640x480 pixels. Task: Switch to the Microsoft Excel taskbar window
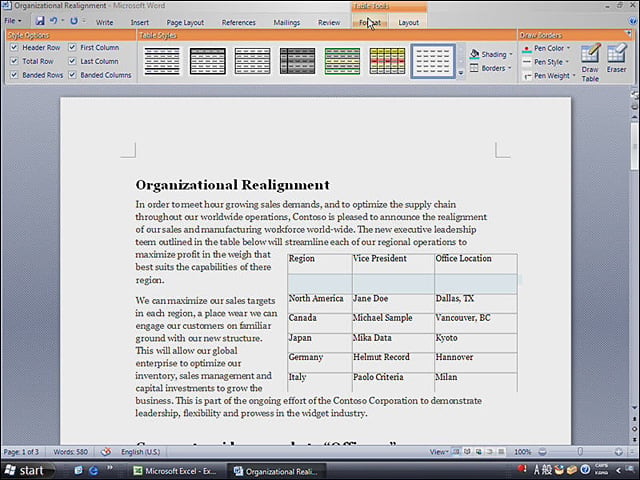click(177, 471)
